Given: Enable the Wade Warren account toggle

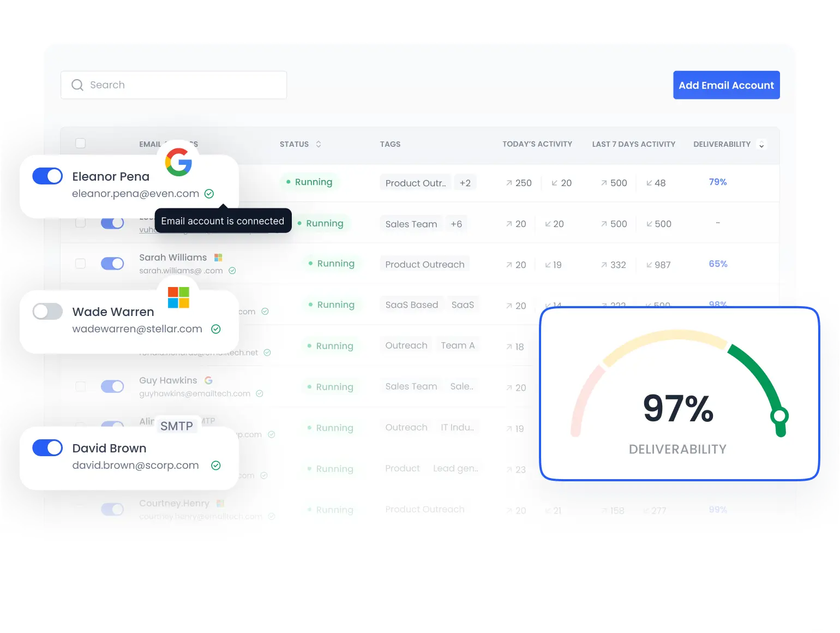Looking at the screenshot, I should (x=47, y=311).
